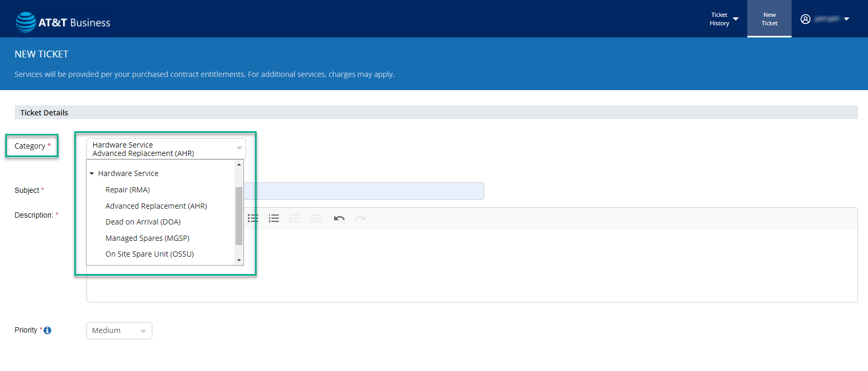
Task: Choose Dead on Arrival (DOA)
Action: pyautogui.click(x=143, y=222)
